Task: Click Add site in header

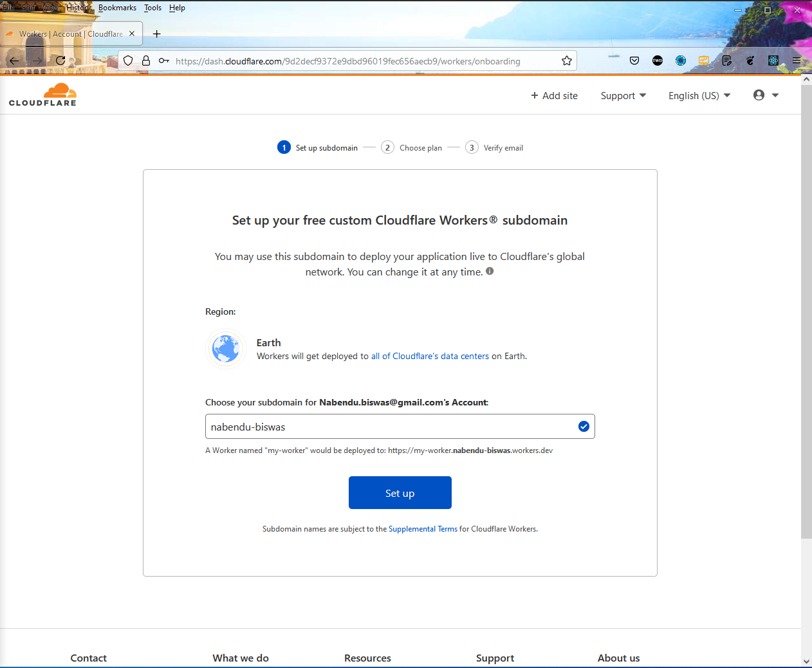Action: click(x=554, y=95)
